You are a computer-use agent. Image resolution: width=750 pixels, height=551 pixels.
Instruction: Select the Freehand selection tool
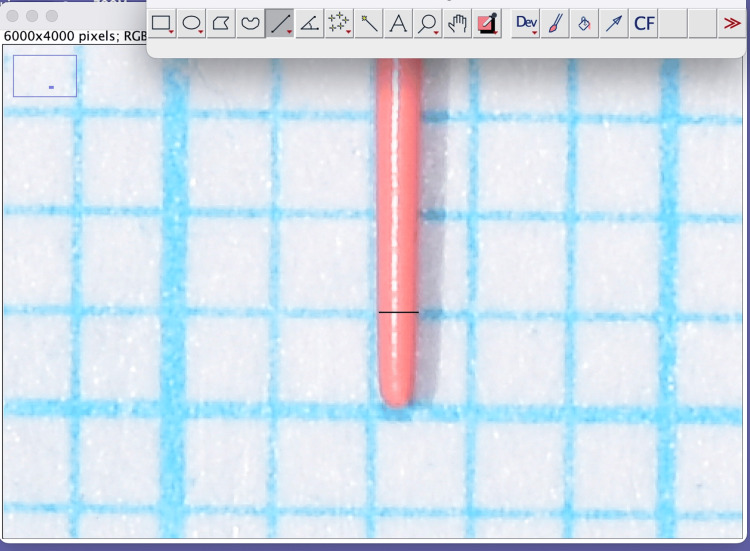click(250, 23)
